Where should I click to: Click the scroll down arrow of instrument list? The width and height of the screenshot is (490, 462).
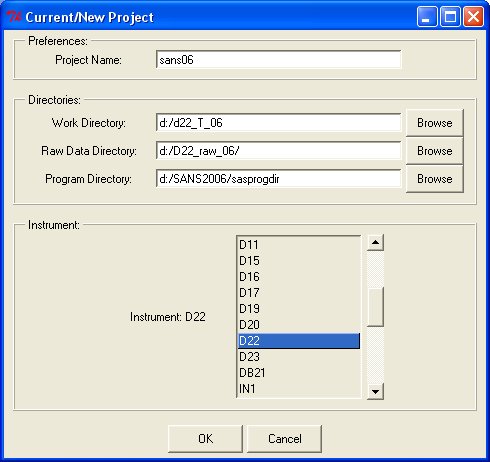[x=375, y=391]
